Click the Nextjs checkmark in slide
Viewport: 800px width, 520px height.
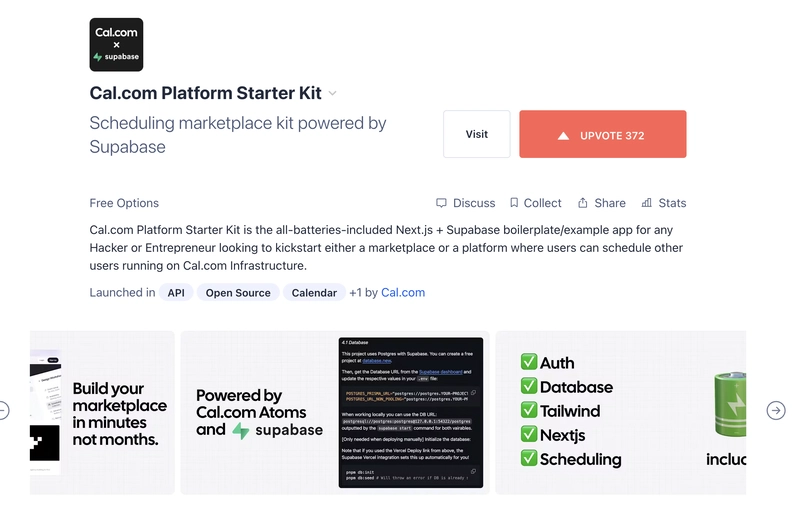529,434
